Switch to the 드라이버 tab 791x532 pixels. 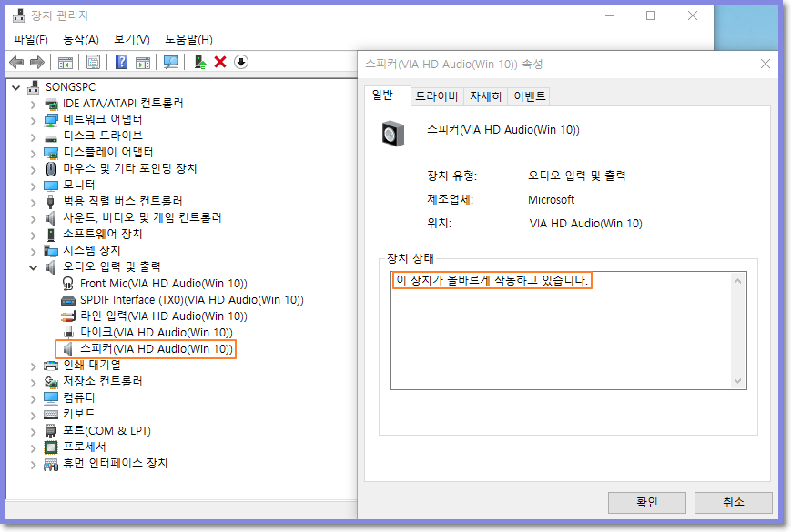click(x=436, y=96)
